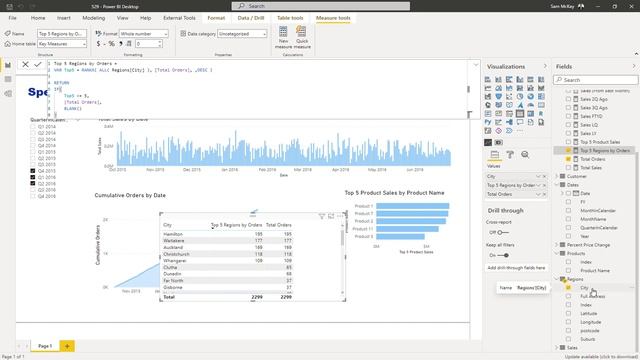The image size is (640, 360).
Task: Uncheck Q2 2016 in the quarter slicer
Action: [33, 183]
